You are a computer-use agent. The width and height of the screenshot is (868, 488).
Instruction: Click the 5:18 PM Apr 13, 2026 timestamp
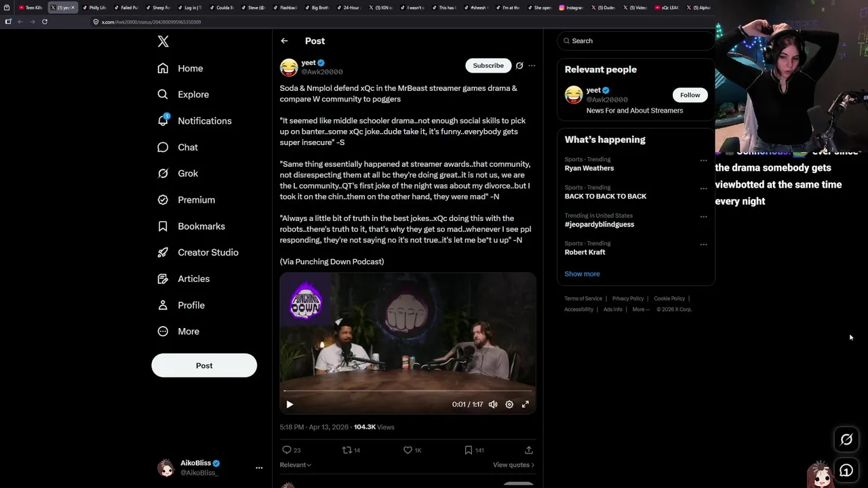(314, 427)
